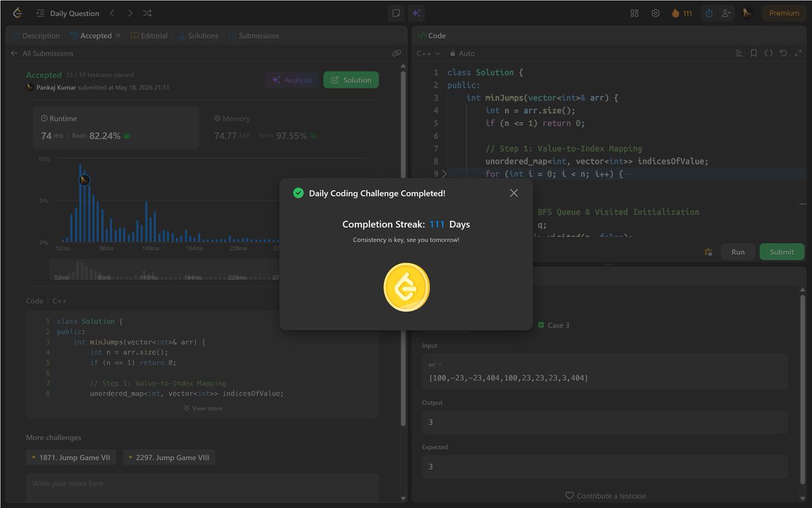
Task: Click your avatar marker on runtime chart
Action: coord(84,179)
